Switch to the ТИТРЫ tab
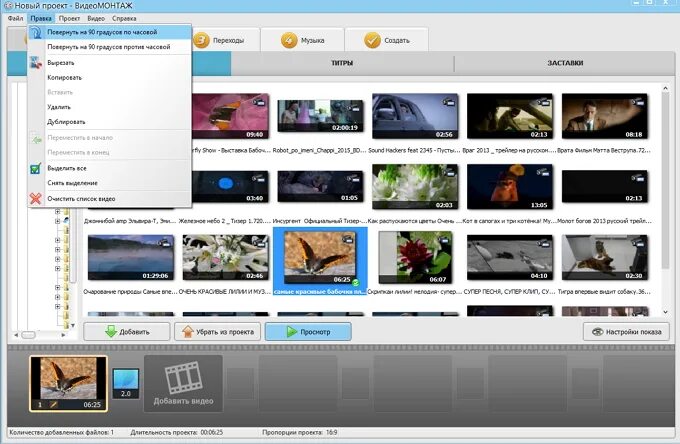 pos(342,63)
